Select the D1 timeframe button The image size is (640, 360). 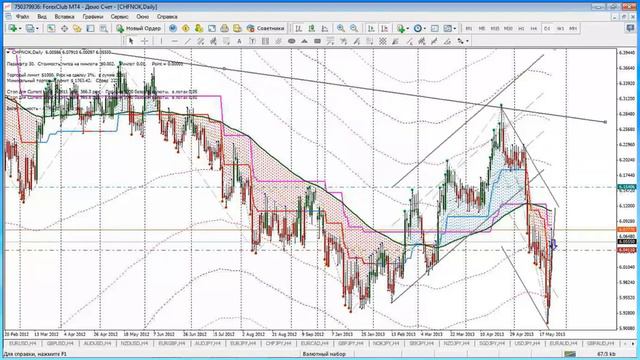coord(547,28)
